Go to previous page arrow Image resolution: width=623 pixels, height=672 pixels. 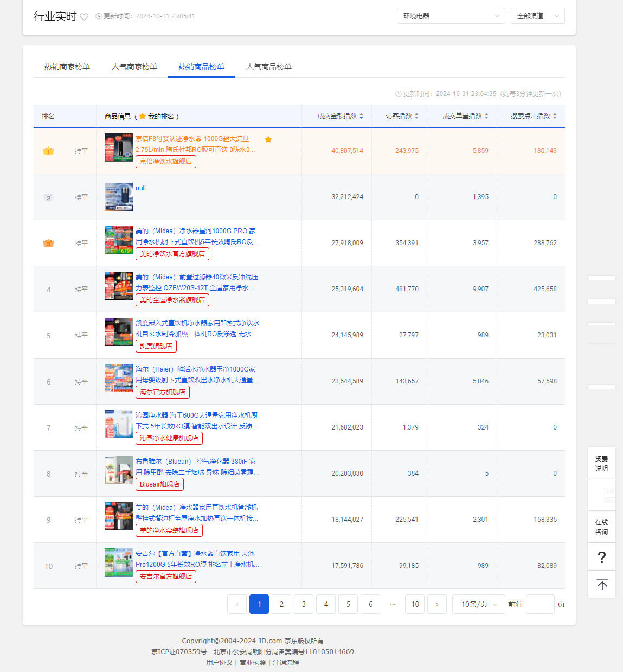point(237,604)
